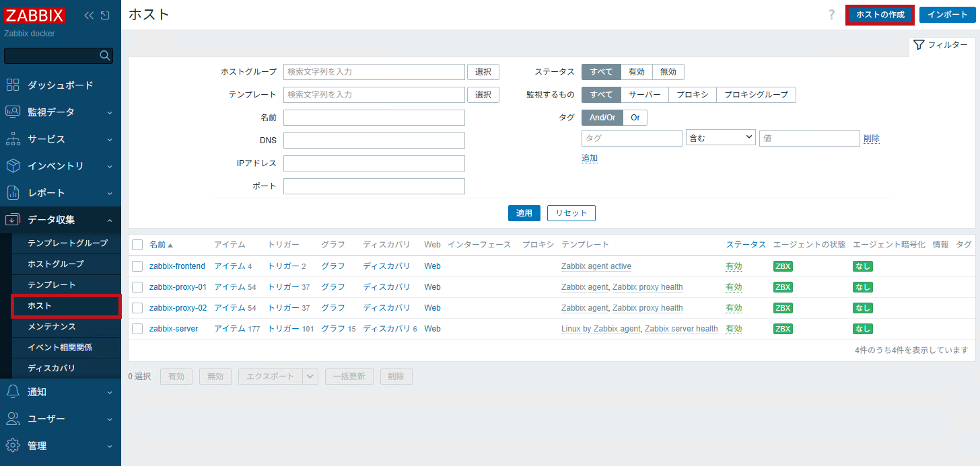The height and width of the screenshot is (466, 980).
Task: Open テンプレートグループ submenu item
Action: [x=67, y=243]
